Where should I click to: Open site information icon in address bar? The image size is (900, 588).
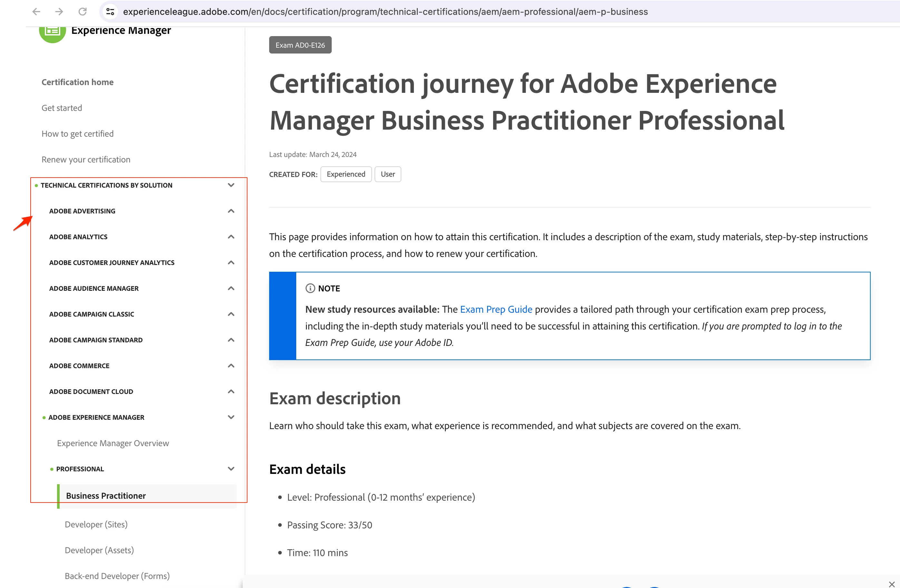[110, 12]
